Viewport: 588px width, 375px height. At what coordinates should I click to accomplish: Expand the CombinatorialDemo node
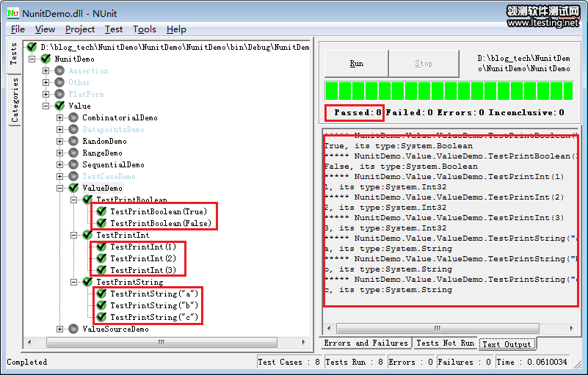[59, 117]
